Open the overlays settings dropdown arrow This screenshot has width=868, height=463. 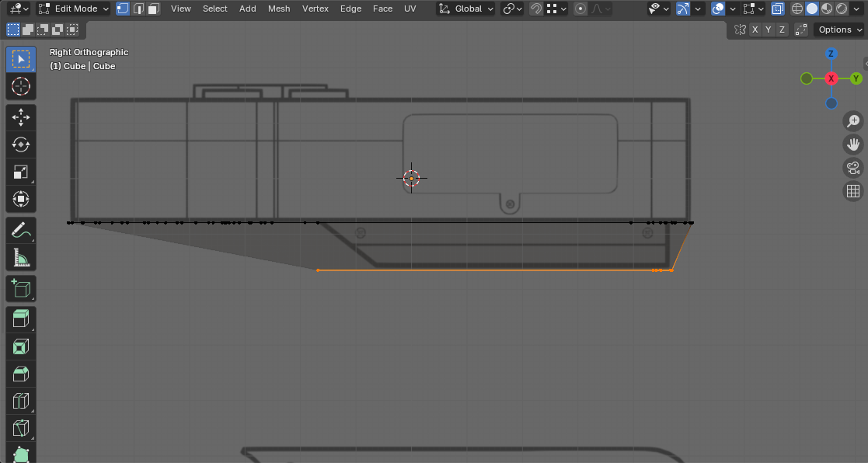pyautogui.click(x=733, y=9)
